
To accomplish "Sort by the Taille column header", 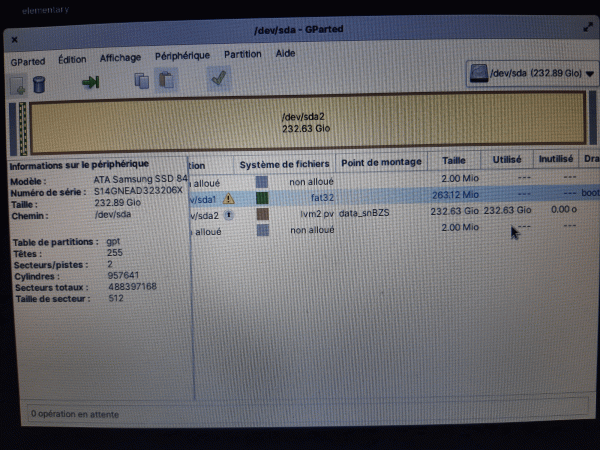I will coord(454,161).
